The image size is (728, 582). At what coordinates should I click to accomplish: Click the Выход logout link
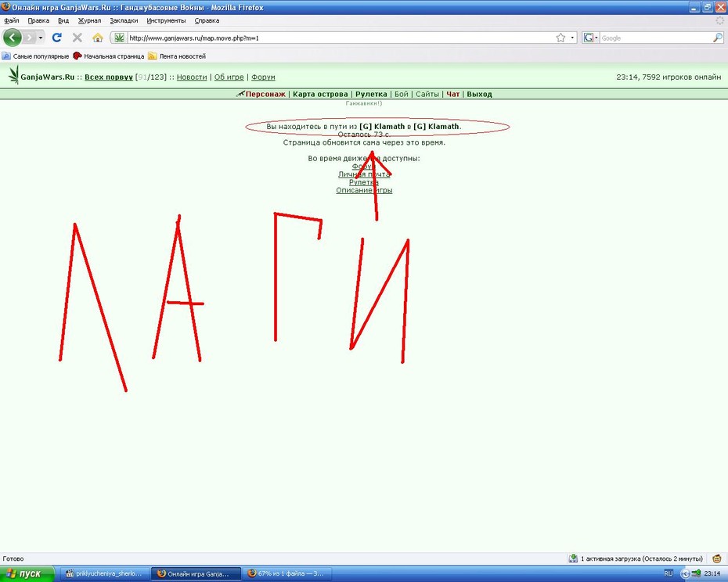pyautogui.click(x=479, y=94)
